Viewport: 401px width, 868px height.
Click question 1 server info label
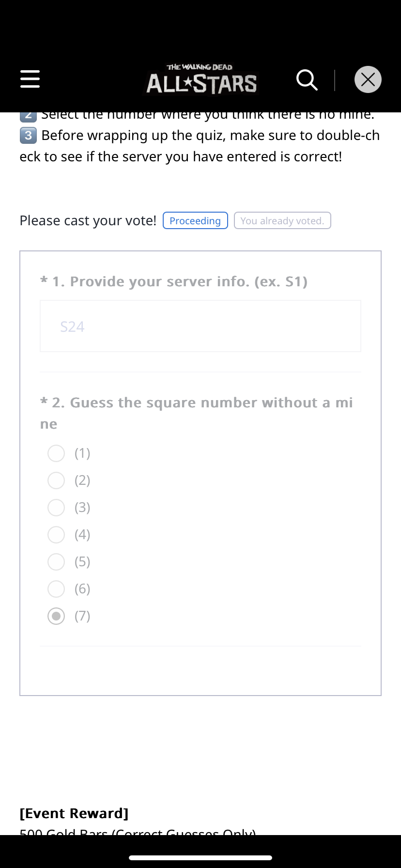[174, 281]
